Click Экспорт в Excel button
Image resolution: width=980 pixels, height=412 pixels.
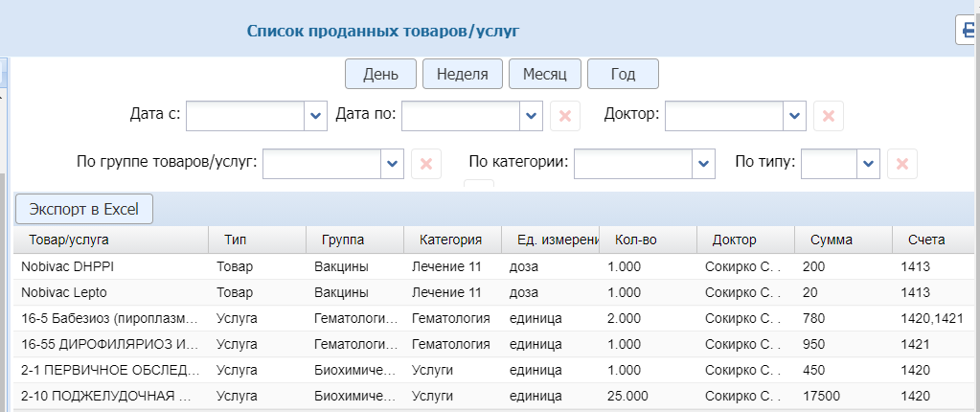pyautogui.click(x=84, y=208)
